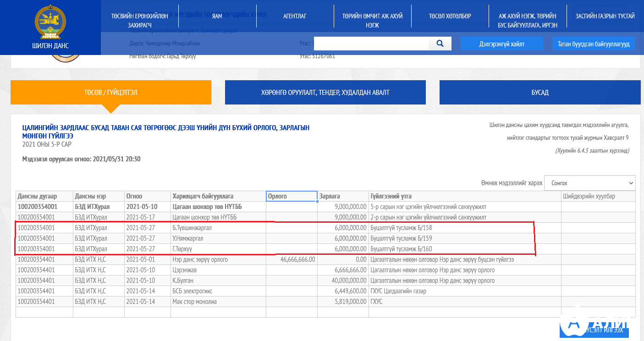This screenshot has height=341, width=644.
Task: Click Гүйлгээний утга column header
Action: 465,196
